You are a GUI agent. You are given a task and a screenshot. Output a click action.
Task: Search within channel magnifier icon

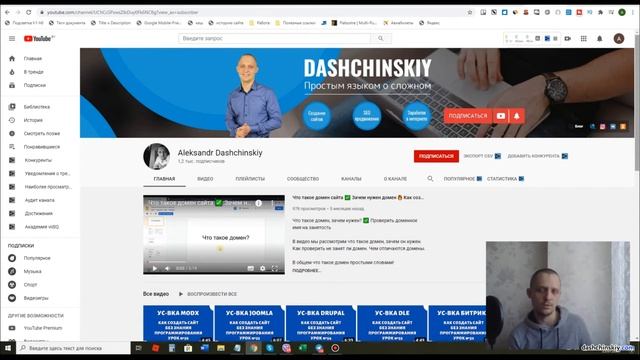(x=430, y=178)
